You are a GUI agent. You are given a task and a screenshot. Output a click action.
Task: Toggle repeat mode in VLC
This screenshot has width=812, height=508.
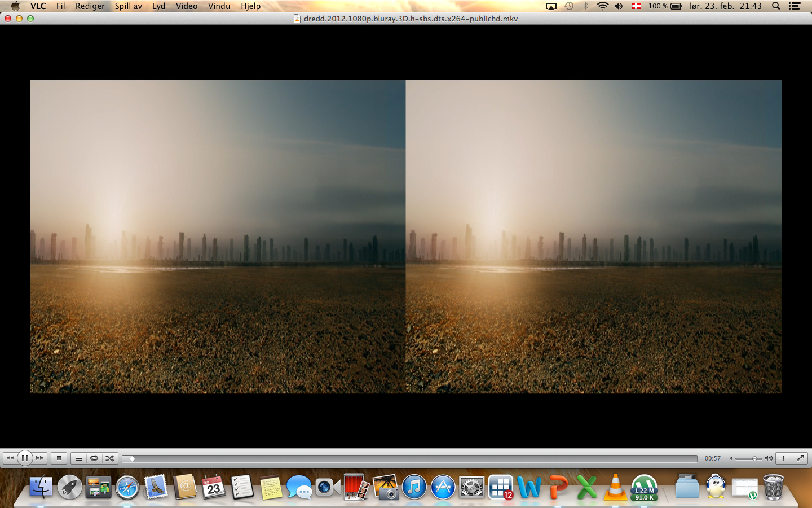click(94, 458)
